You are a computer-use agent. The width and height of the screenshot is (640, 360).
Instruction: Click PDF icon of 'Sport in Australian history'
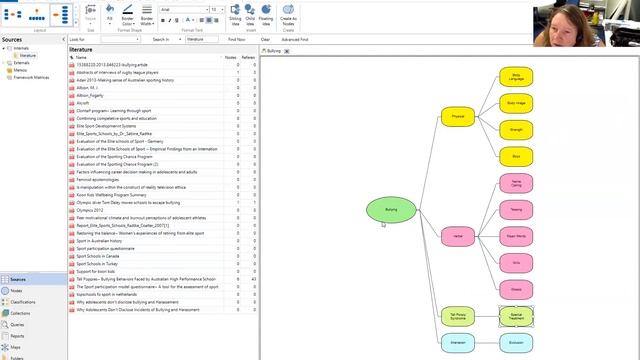pyautogui.click(x=72, y=241)
